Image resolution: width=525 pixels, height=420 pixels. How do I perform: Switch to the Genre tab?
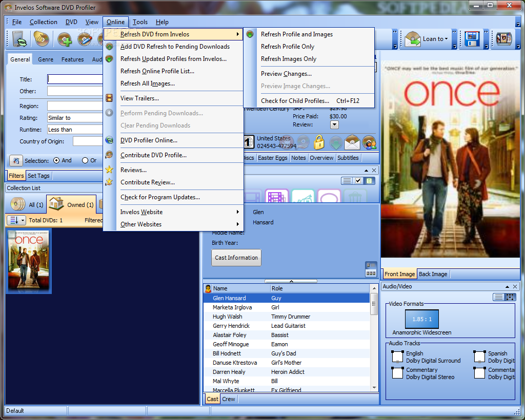tap(46, 59)
